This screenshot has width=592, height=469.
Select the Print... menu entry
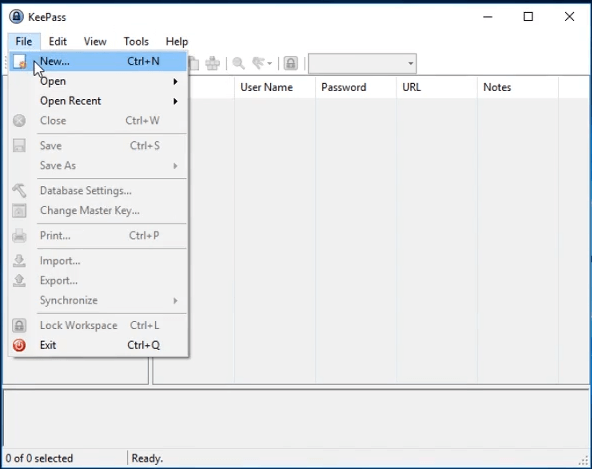(98, 236)
